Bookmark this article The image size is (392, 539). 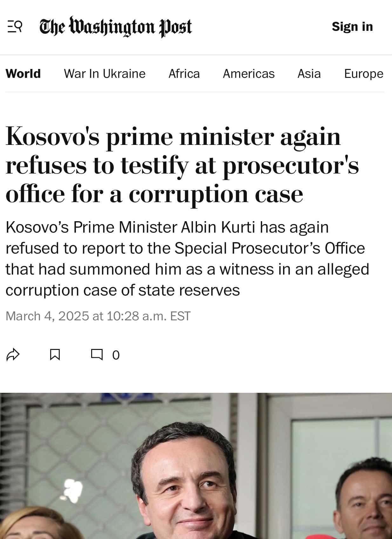[x=55, y=355]
